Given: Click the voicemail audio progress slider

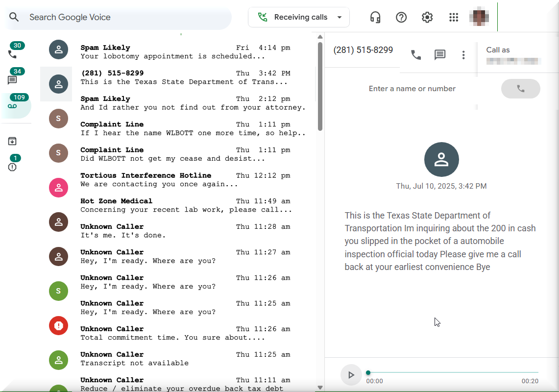Looking at the screenshot, I should click(452, 373).
